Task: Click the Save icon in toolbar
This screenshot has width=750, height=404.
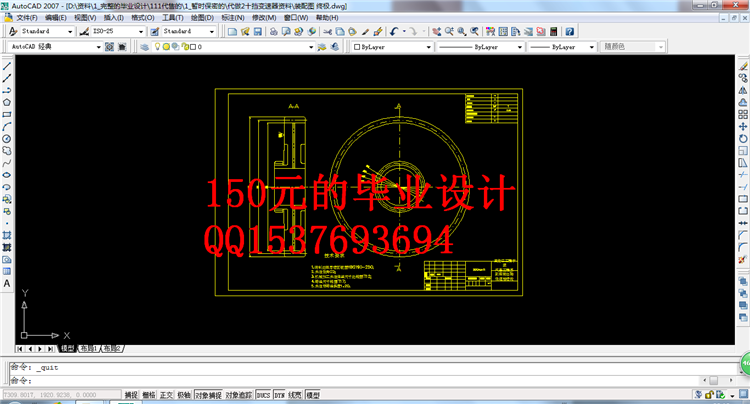Action: 258,32
